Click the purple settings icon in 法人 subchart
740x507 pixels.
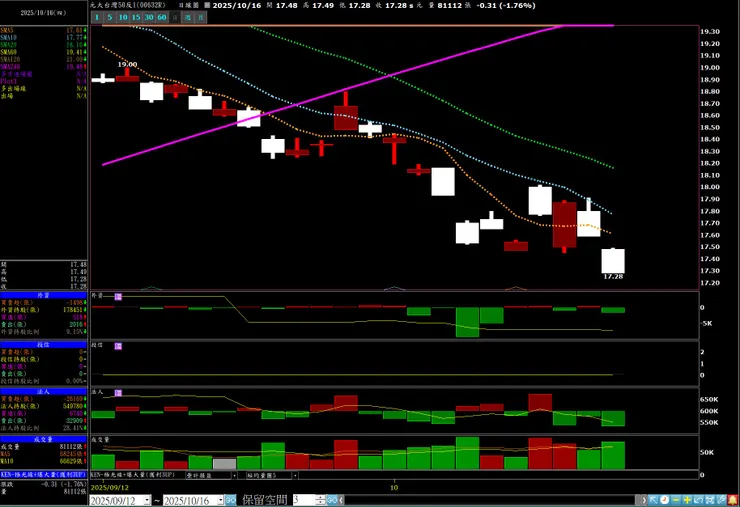click(118, 393)
